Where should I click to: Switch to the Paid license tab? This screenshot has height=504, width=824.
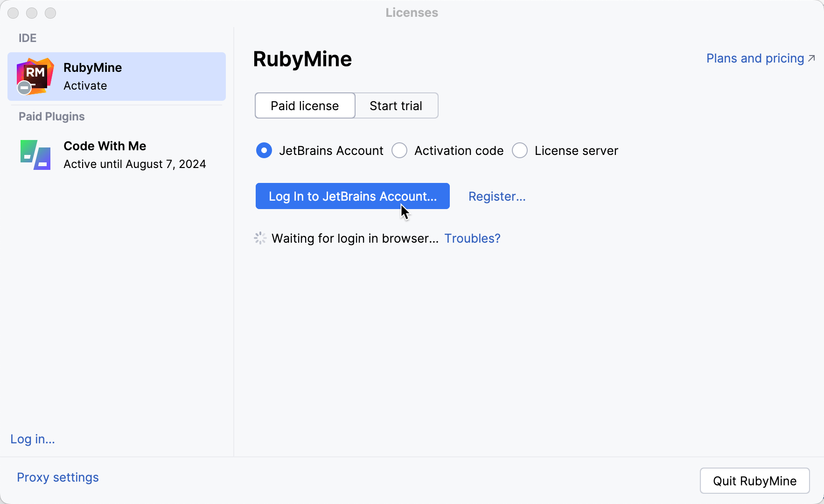[304, 105]
